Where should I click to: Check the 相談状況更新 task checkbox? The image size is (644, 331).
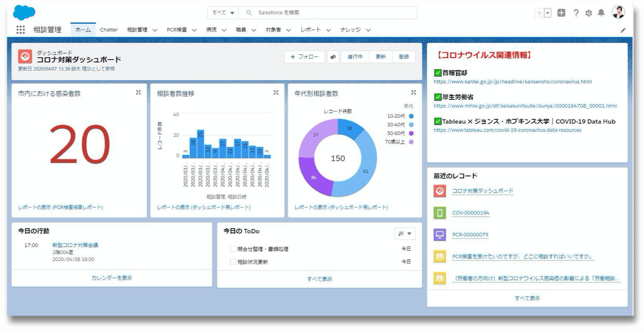coord(233,262)
